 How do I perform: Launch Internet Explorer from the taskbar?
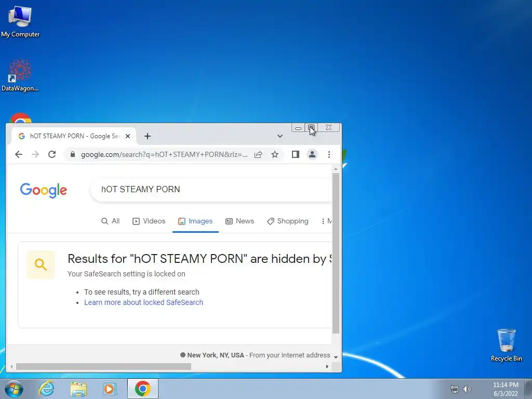[x=46, y=389]
